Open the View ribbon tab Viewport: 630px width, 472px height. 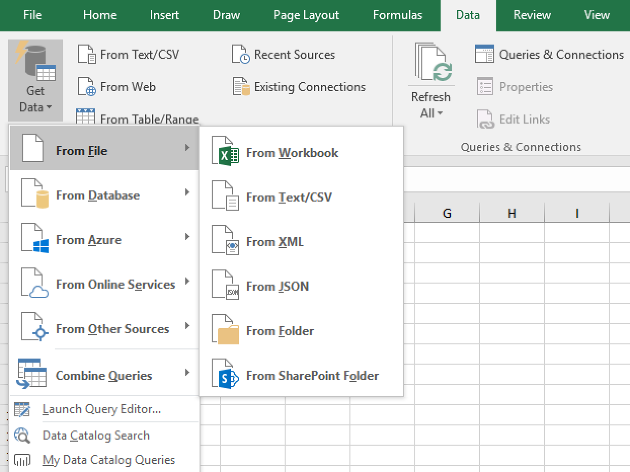pyautogui.click(x=597, y=15)
